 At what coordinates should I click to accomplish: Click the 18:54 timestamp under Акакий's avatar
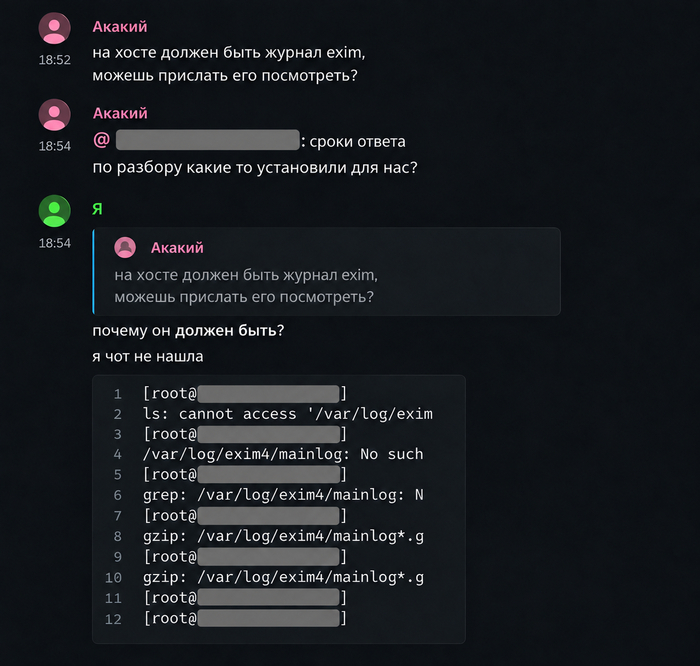(x=54, y=146)
